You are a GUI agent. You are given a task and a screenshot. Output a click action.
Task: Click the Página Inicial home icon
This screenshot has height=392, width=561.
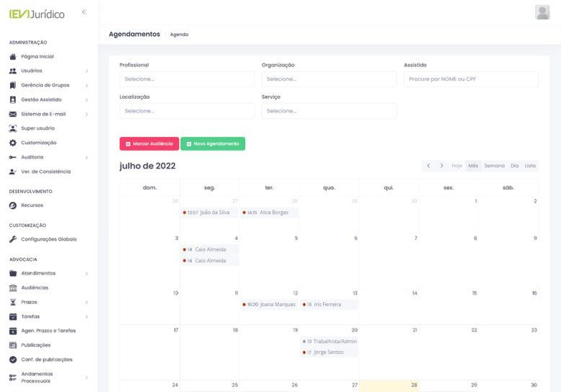coord(13,57)
